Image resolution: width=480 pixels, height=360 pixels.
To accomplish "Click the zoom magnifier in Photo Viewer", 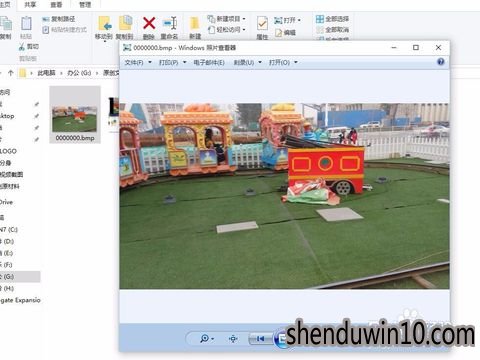I will (x=204, y=339).
